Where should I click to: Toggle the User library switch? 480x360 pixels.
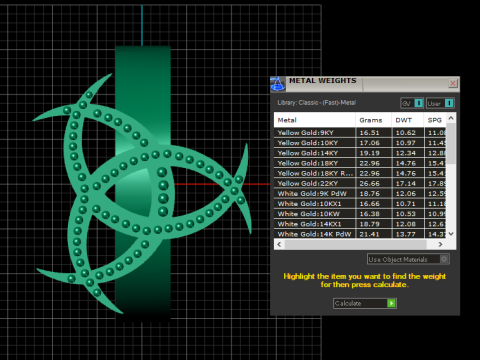point(440,103)
